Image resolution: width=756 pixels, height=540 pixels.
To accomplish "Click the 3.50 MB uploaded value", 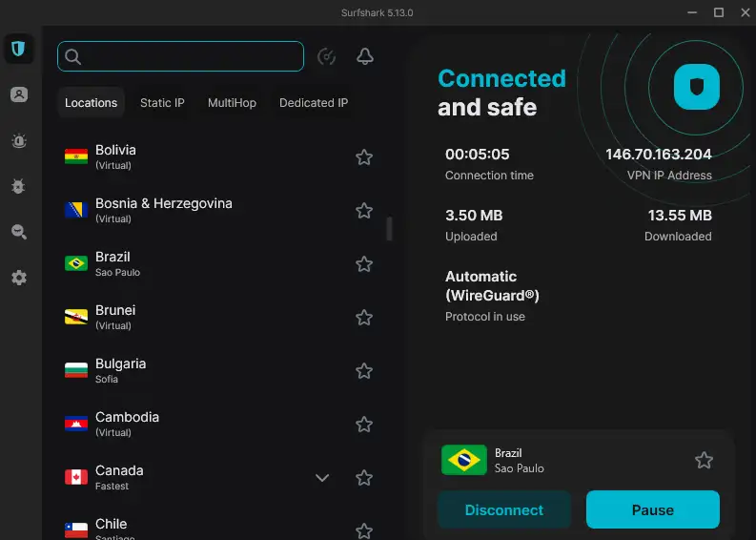I will pos(474,216).
